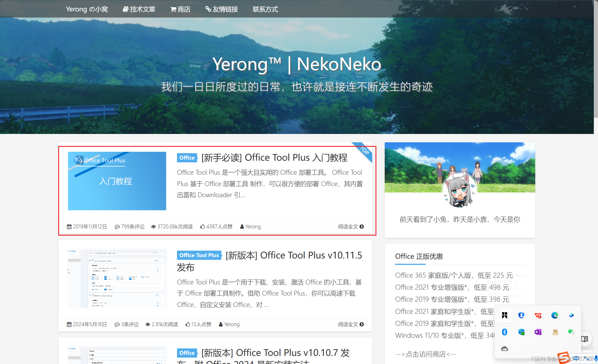Click the OneDrive cloud tray icon
Screen dimensions: 598x364
tap(504, 349)
